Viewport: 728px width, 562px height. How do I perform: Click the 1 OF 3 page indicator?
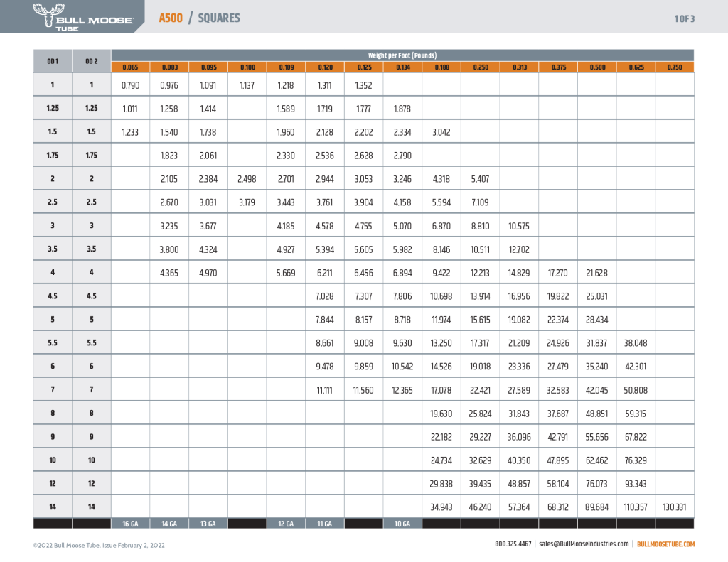click(x=684, y=18)
